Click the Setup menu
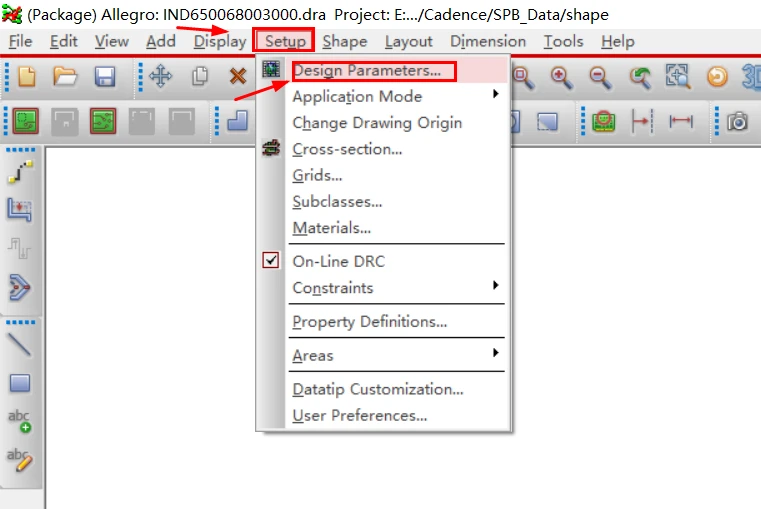 (285, 42)
